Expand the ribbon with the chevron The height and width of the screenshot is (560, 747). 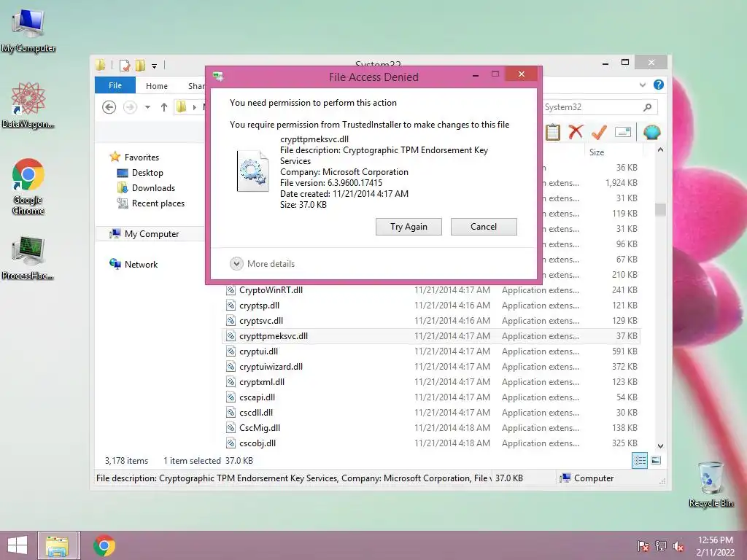click(643, 85)
